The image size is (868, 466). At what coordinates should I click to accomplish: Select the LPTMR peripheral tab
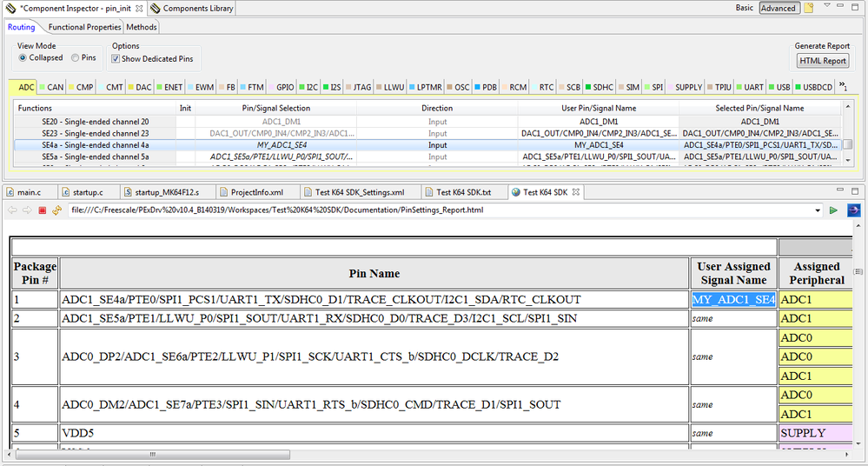tap(426, 87)
